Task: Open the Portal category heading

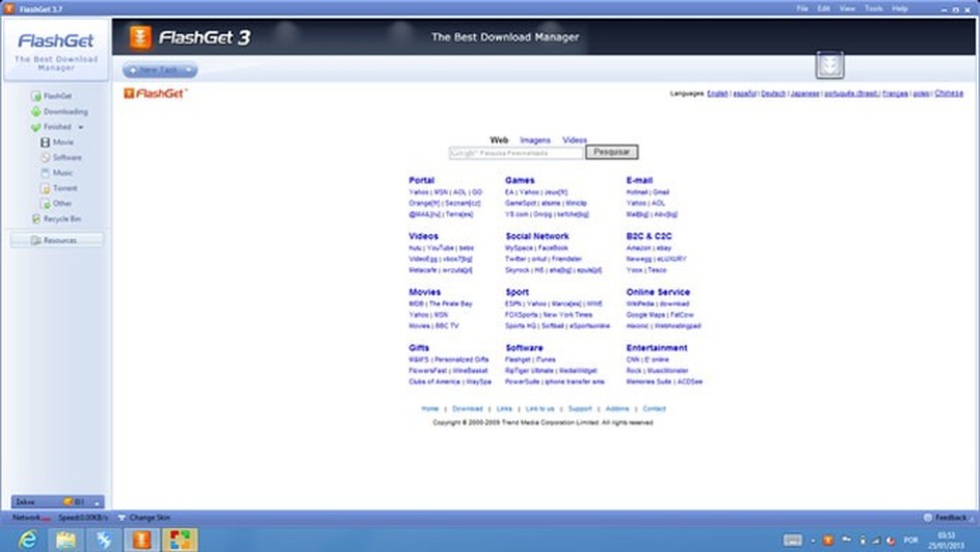Action: click(x=421, y=180)
